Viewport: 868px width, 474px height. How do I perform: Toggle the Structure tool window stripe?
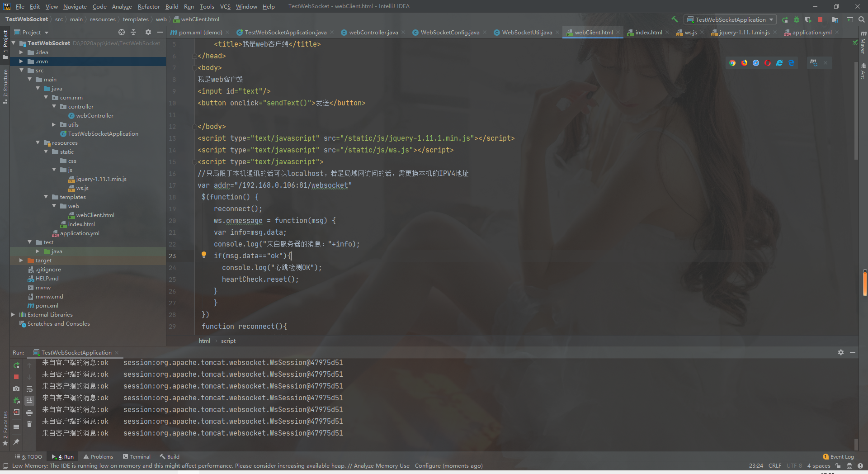(5, 86)
